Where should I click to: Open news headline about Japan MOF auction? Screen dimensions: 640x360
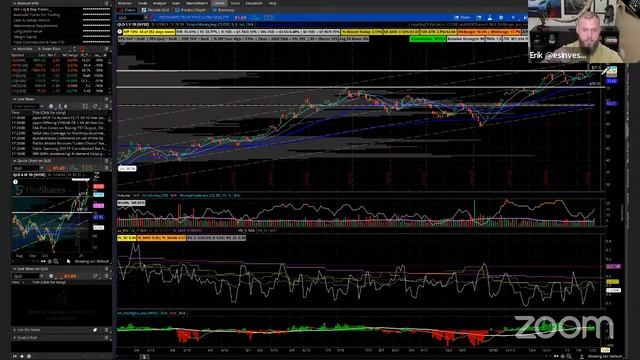click(68, 117)
